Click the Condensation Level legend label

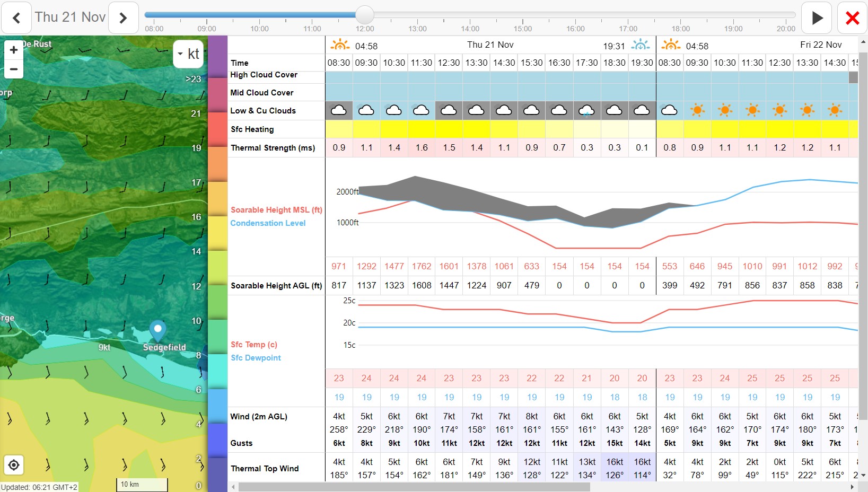[268, 223]
